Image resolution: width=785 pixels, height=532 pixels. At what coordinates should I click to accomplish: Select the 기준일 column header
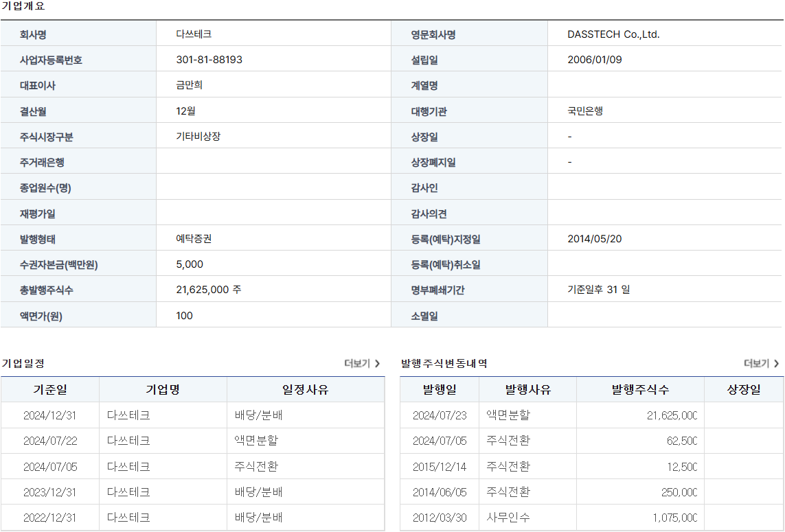50,389
